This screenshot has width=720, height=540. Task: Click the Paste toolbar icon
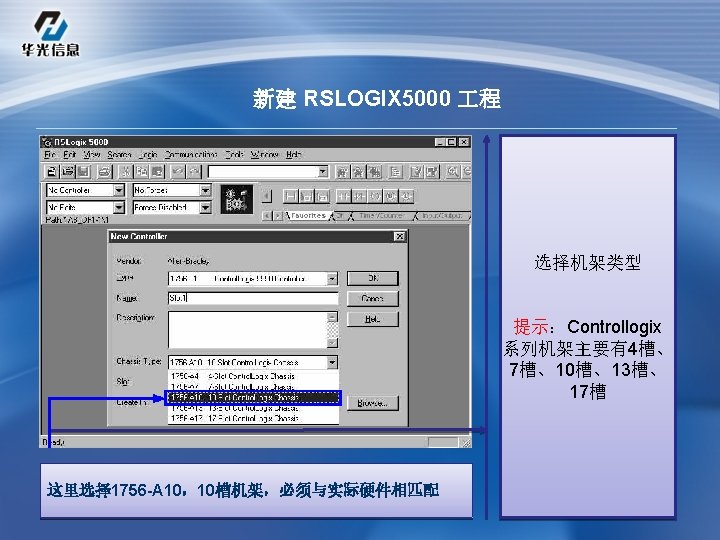coord(158,172)
